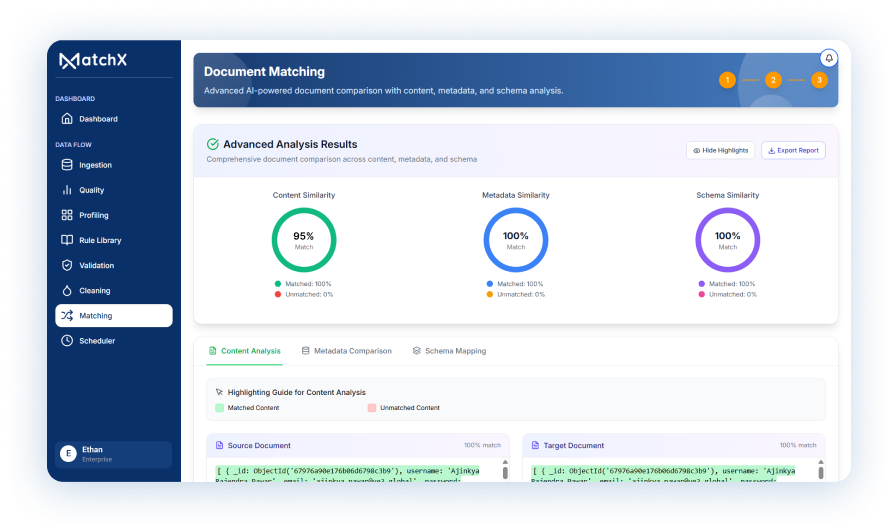The image size is (894, 532).
Task: Click the green Matched: 100% legend under Content Similarity
Action: point(303,283)
